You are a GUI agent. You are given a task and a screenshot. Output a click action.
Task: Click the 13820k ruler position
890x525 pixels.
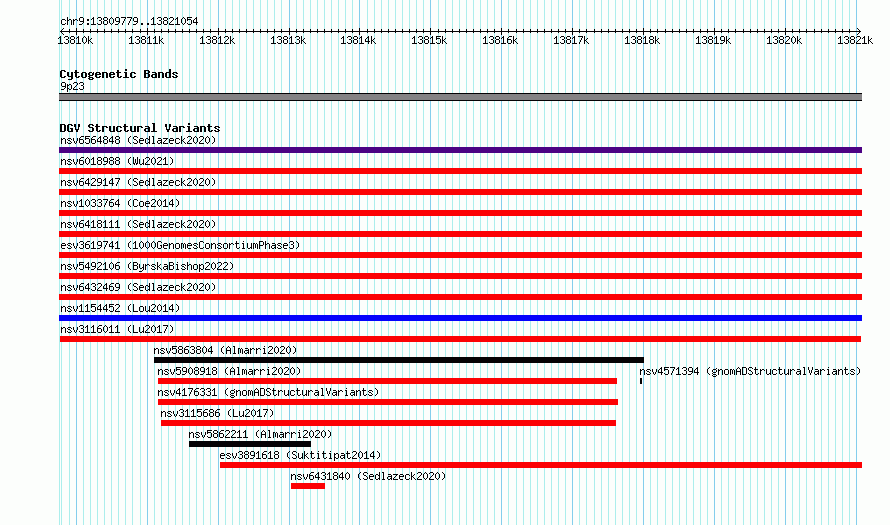(784, 40)
